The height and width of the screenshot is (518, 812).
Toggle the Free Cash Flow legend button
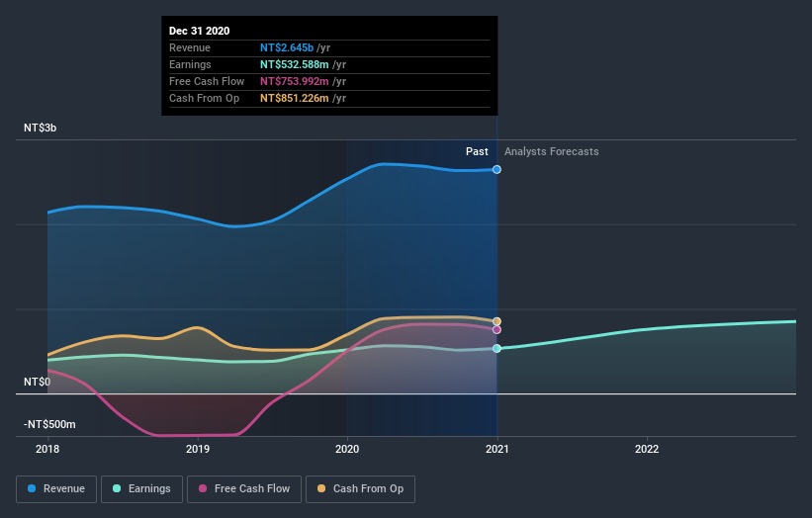[244, 489]
